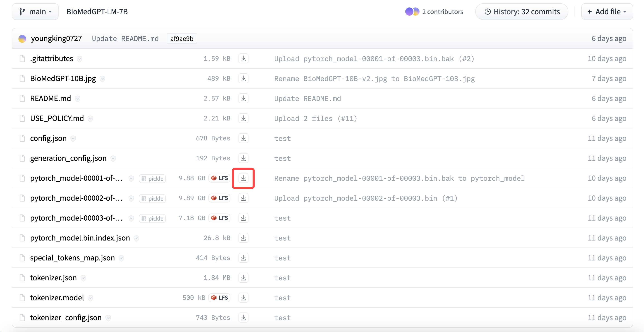Open config.json file
Image resolution: width=644 pixels, height=332 pixels.
[48, 138]
